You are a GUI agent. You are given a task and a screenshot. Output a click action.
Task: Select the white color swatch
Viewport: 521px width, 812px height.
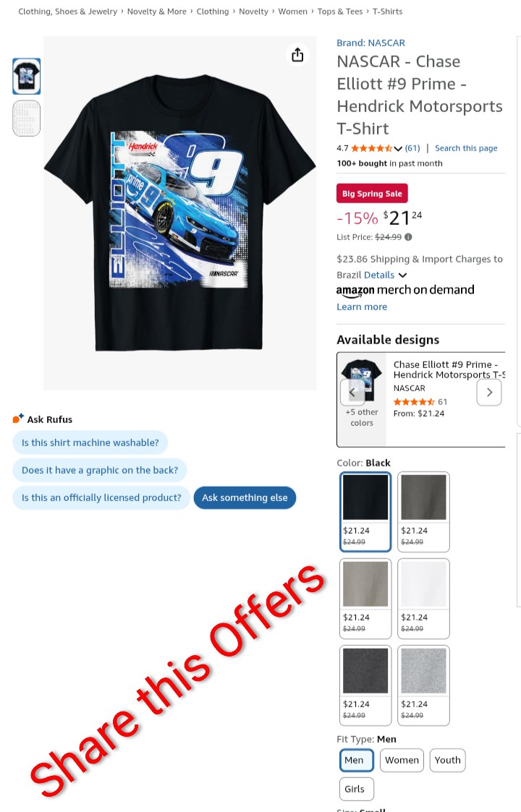423,598
